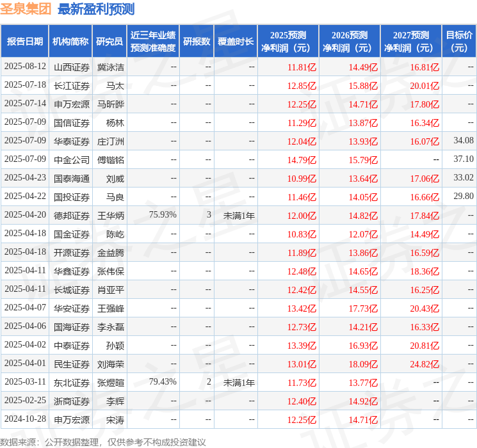This screenshot has width=477, height=448.
Task: Click the 2027预测净利润 column header
Action: 410,42
